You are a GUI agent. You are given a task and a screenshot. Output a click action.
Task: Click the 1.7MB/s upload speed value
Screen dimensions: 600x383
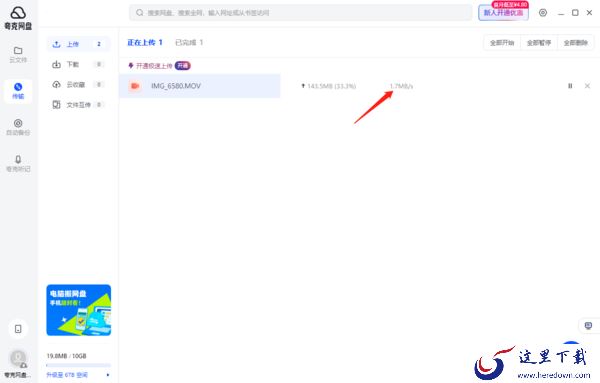[401, 86]
